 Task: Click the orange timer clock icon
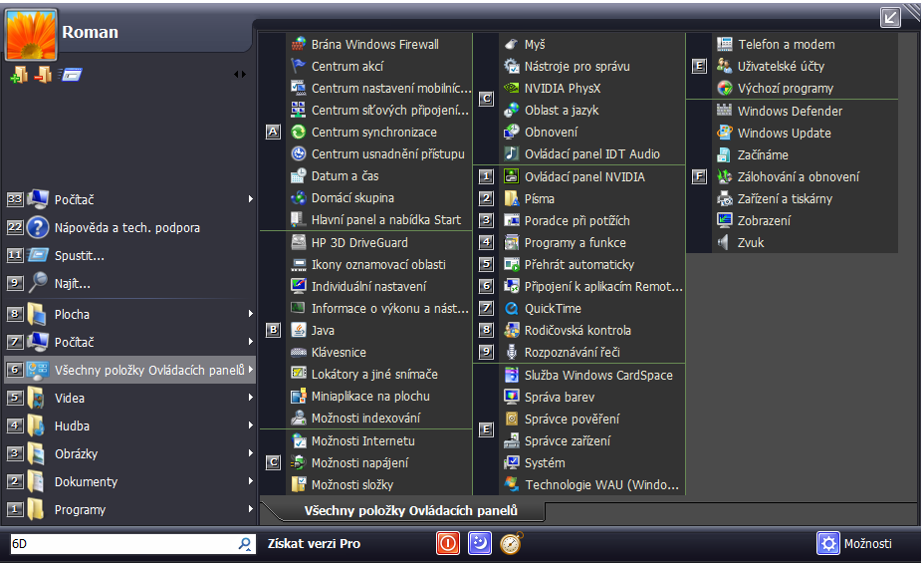coord(511,543)
